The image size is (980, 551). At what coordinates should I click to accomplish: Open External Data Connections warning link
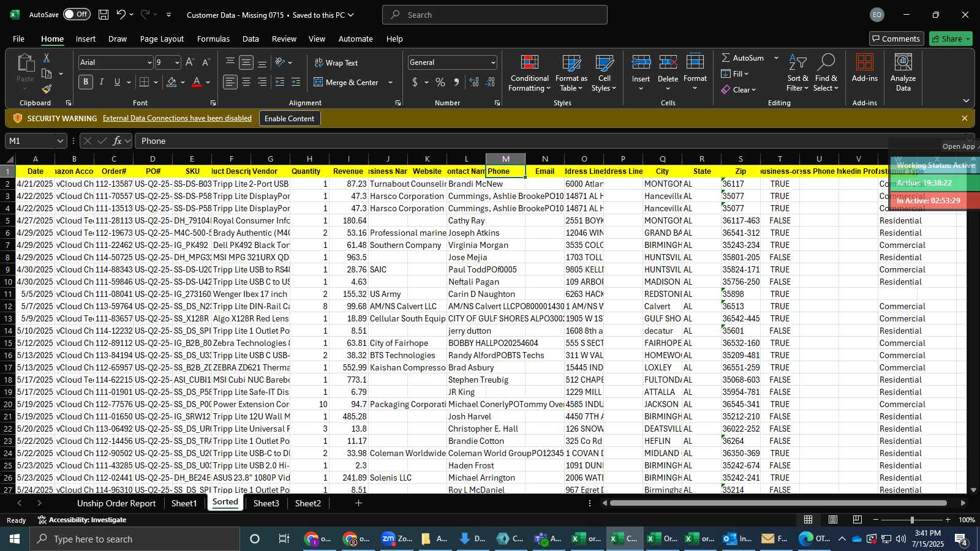[x=177, y=118]
